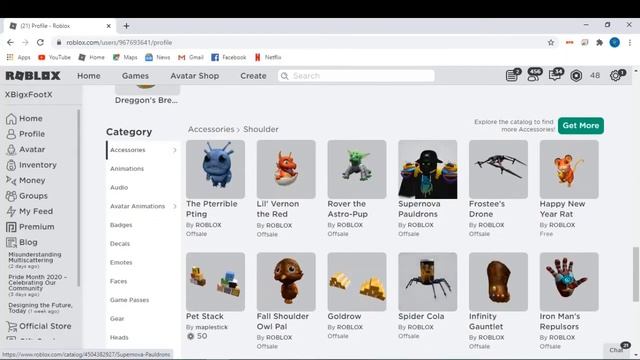Open the Chrome profile avatar icon
640x360 pixels.
click(x=615, y=42)
